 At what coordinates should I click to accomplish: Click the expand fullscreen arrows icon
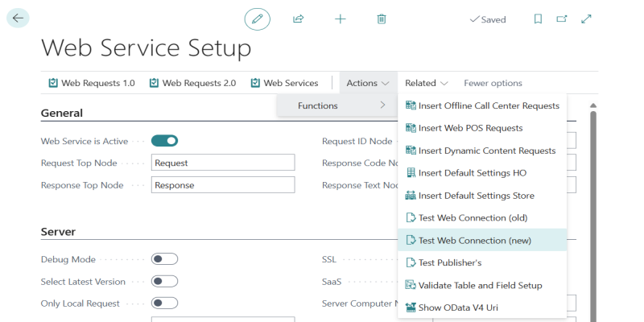[586, 19]
